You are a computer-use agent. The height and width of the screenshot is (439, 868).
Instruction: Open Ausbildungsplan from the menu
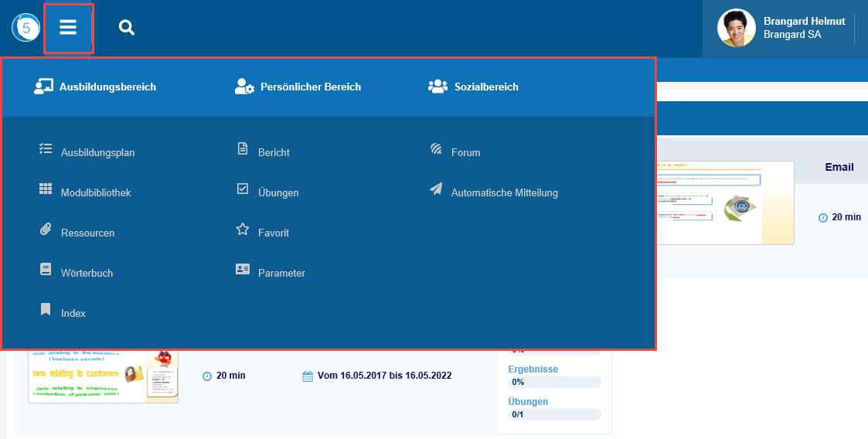(x=97, y=152)
